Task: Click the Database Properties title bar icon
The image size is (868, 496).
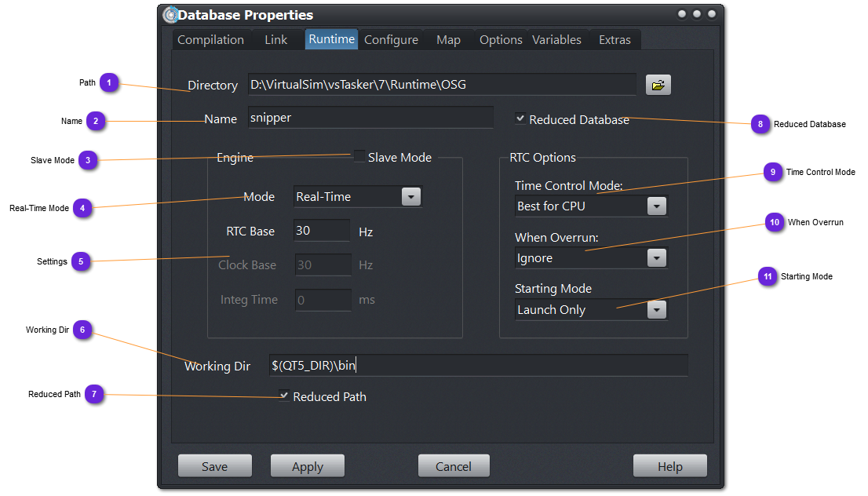Action: click(170, 15)
